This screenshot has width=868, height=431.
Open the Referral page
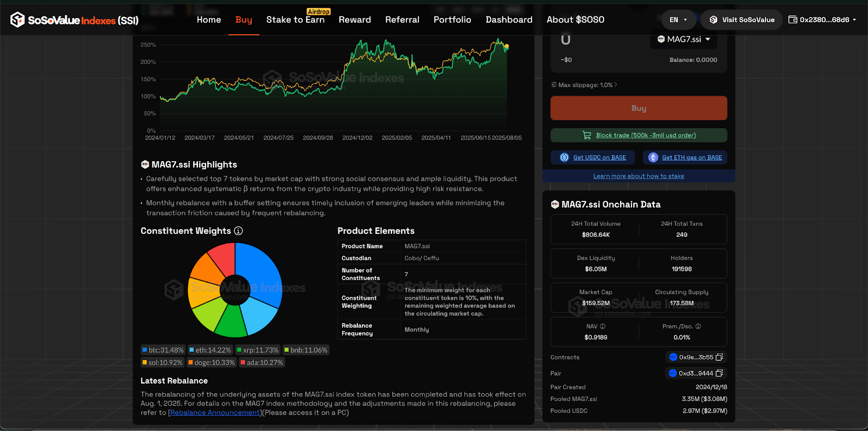coord(402,20)
